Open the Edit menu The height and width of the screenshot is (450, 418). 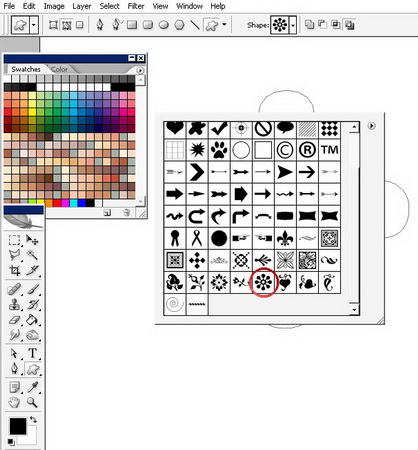pos(29,6)
